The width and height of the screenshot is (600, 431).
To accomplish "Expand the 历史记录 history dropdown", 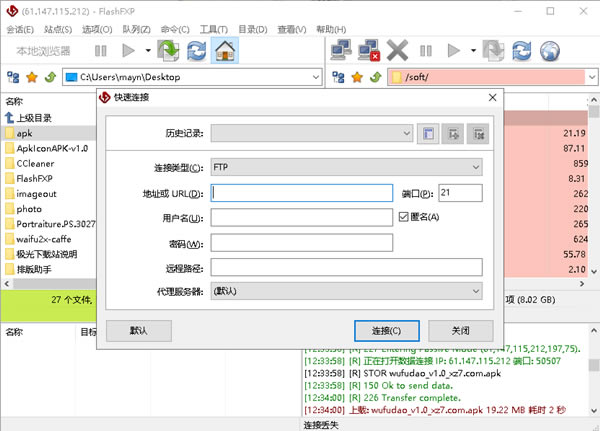I will tap(406, 133).
